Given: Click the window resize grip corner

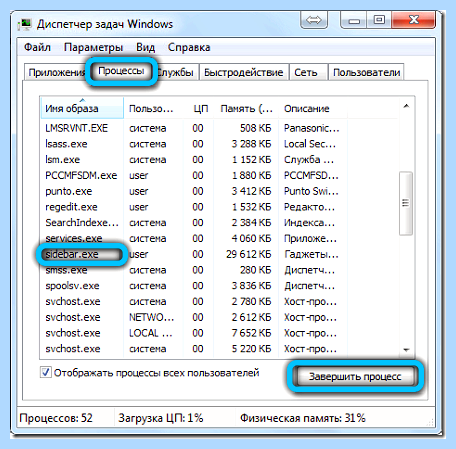Looking at the screenshot, I should click(x=430, y=422).
